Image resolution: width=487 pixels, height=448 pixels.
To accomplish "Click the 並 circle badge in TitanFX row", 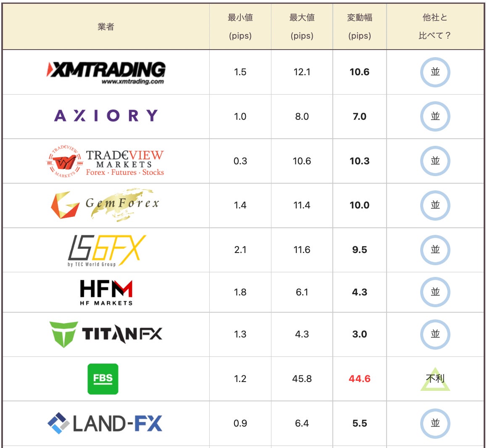I will coord(435,334).
